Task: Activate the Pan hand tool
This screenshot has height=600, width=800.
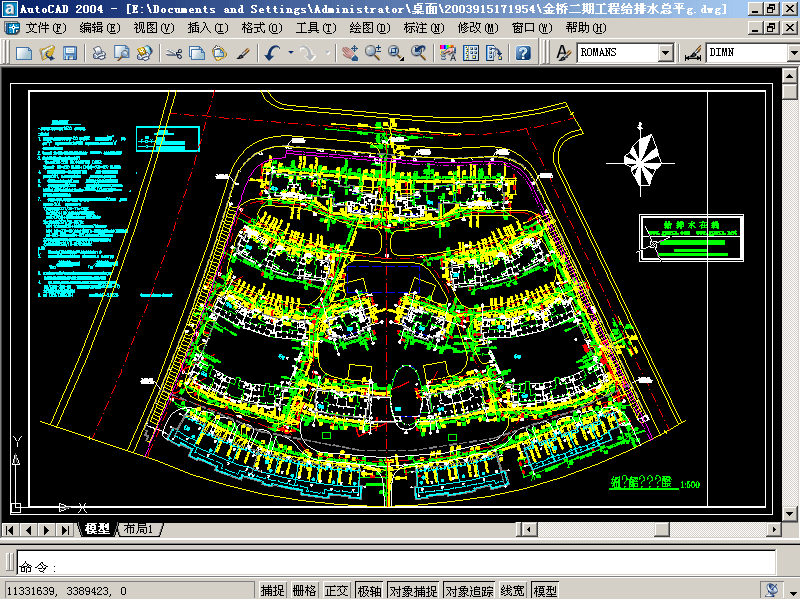Action: [350, 53]
